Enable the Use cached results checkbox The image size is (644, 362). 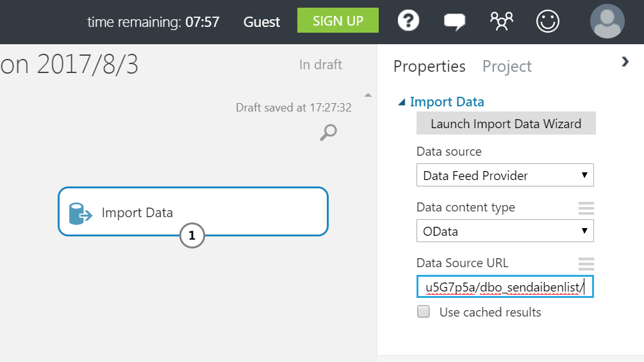pos(424,311)
